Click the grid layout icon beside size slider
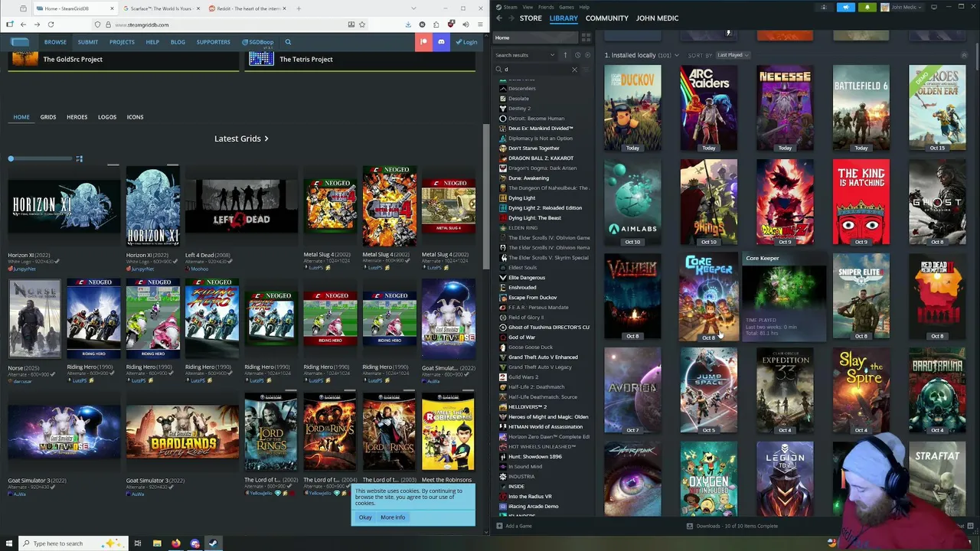Image resolution: width=980 pixels, height=551 pixels. pyautogui.click(x=79, y=158)
